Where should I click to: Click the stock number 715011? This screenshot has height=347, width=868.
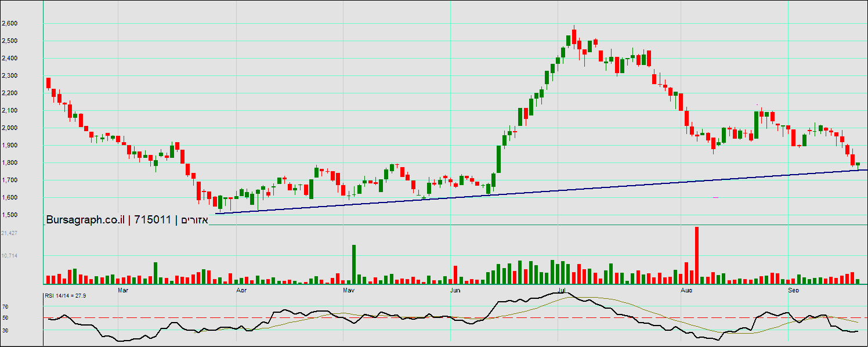click(x=153, y=220)
